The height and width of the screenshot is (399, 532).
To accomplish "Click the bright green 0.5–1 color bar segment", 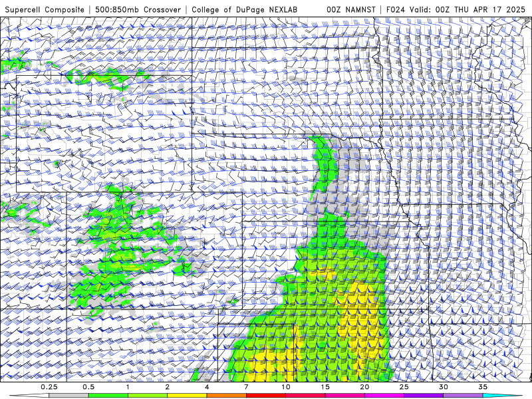I will pos(108,396).
